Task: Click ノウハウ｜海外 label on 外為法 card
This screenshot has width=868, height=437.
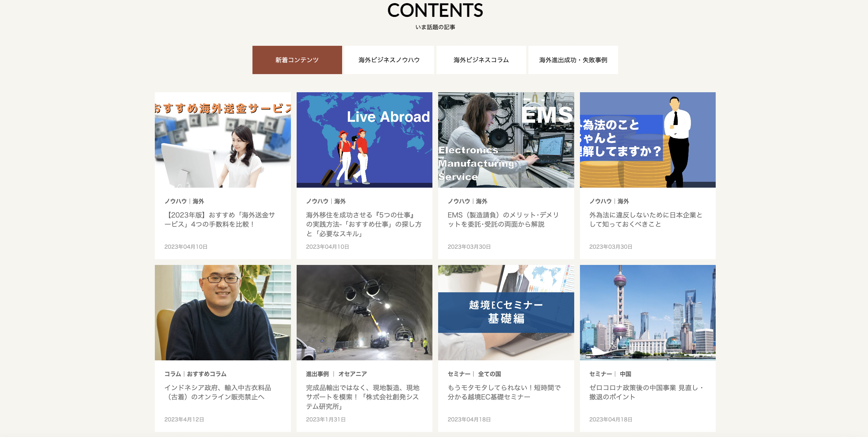Action: coord(609,201)
